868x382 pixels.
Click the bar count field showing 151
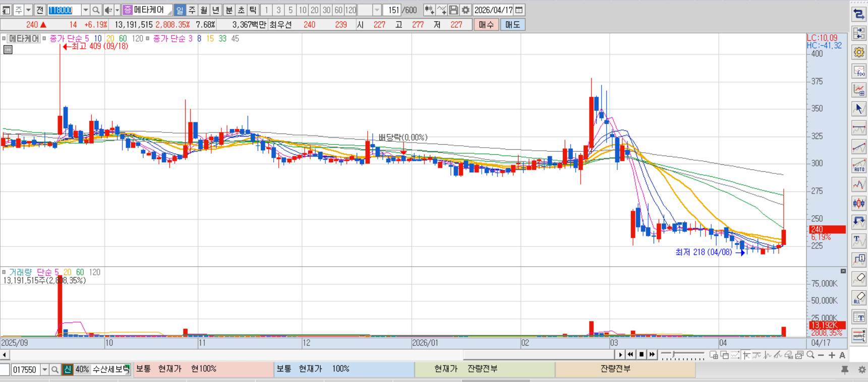pyautogui.click(x=392, y=10)
